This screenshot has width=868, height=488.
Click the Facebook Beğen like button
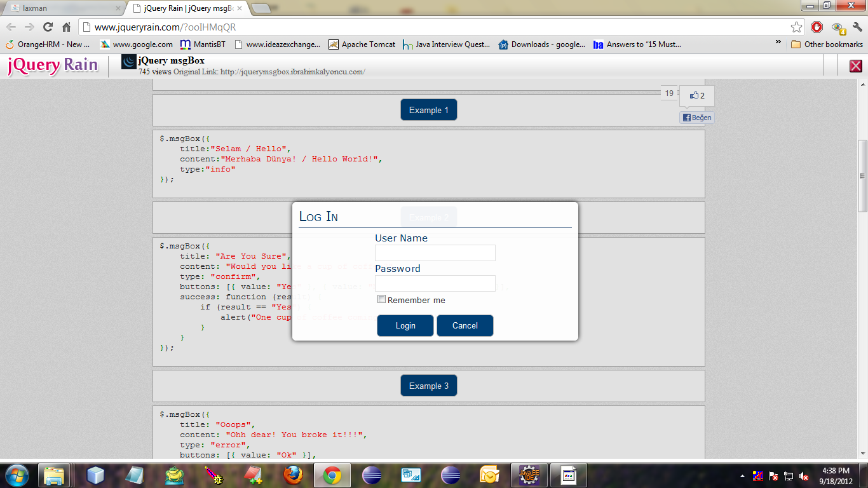[x=696, y=117]
